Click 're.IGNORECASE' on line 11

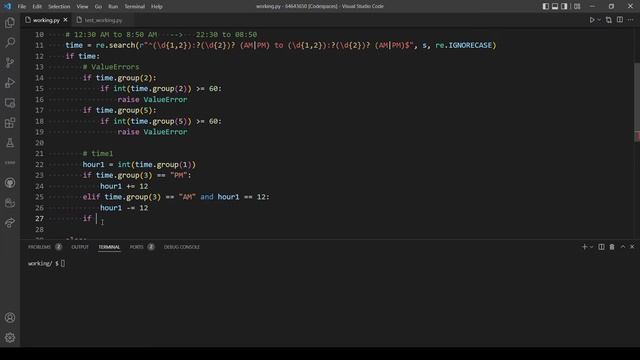(x=464, y=45)
